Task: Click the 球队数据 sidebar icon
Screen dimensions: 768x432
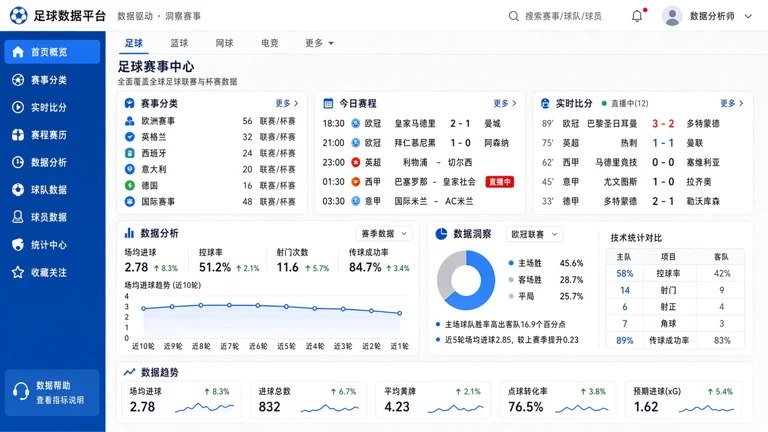Action: pos(18,190)
